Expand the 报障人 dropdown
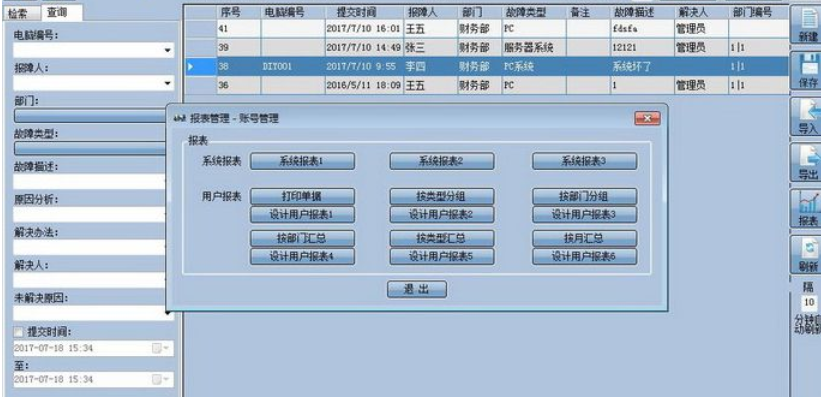The image size is (821, 397). (168, 83)
